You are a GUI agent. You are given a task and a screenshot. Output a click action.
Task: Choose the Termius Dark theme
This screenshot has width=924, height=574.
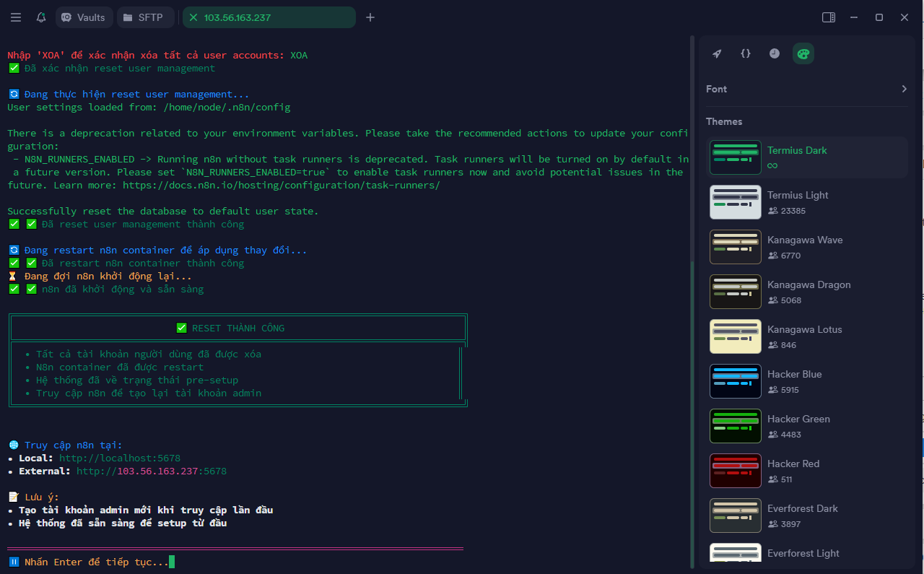(x=807, y=157)
